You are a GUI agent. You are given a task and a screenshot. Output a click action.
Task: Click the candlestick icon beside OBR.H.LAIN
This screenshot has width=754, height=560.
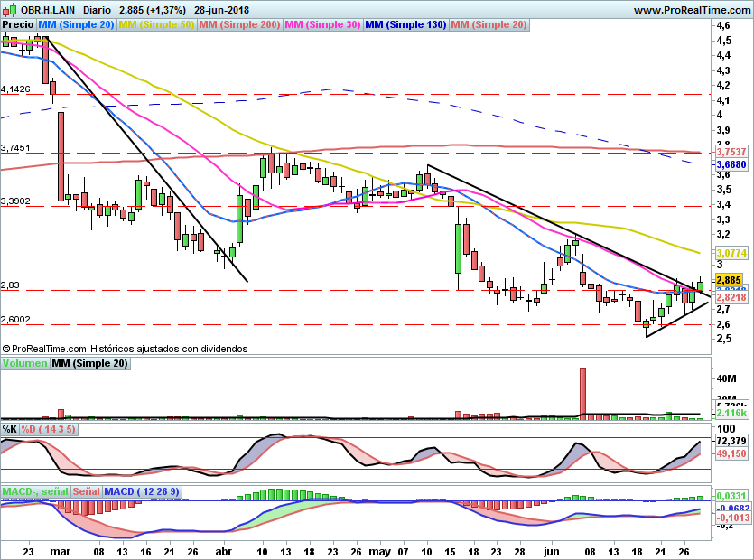[10, 9]
